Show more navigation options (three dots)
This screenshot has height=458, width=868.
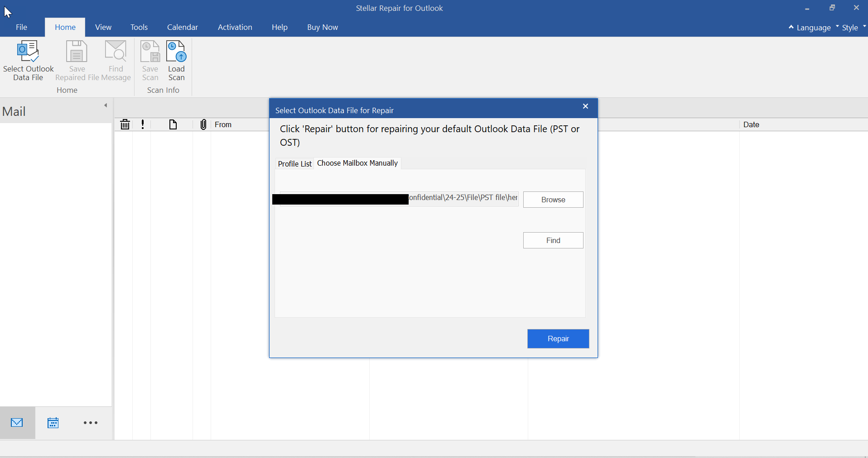tap(91, 423)
